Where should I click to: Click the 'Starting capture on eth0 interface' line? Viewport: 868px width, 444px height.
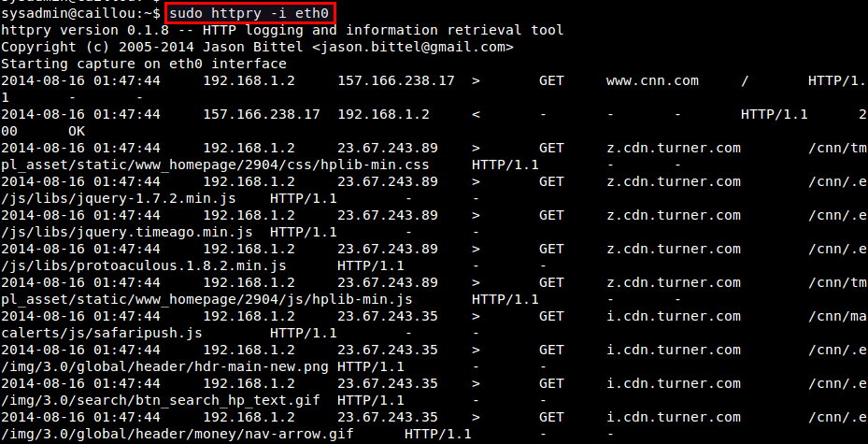click(144, 64)
